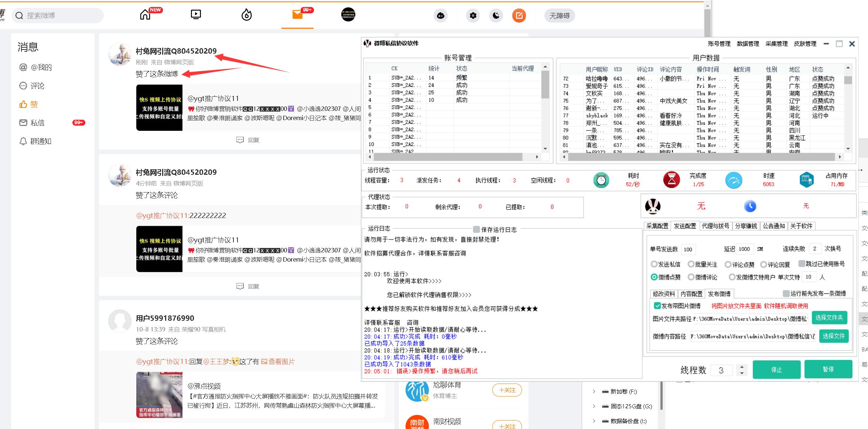The image size is (868, 429).
Task: Open the Weibo home icon in top navigation
Action: [x=144, y=15]
